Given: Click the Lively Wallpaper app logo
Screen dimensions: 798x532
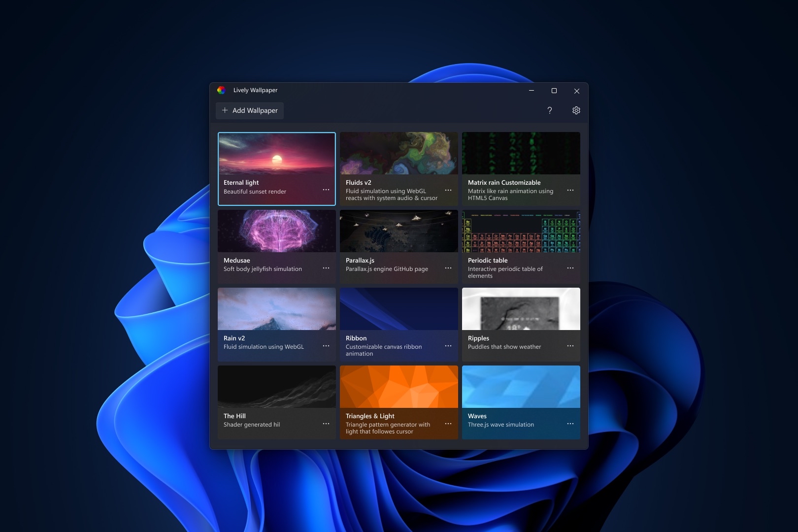Looking at the screenshot, I should pyautogui.click(x=221, y=90).
